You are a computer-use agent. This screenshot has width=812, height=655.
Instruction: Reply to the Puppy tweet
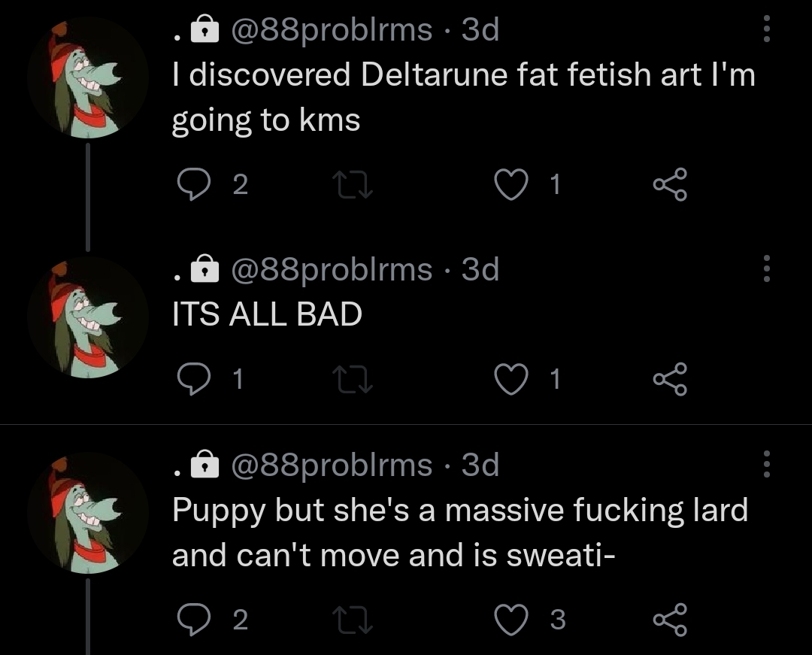[x=194, y=619]
